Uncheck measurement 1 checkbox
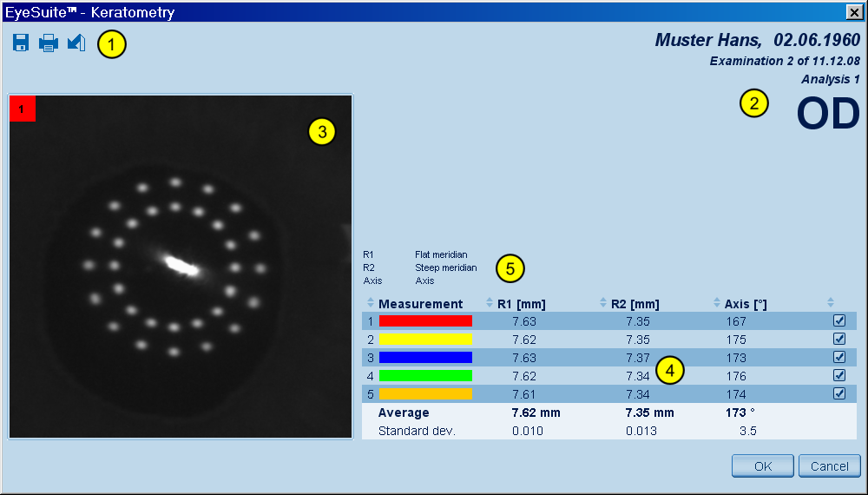The image size is (868, 495). coord(838,321)
